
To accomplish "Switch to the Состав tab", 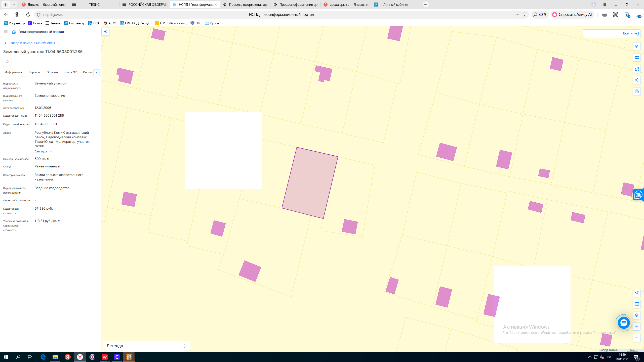I will (88, 72).
